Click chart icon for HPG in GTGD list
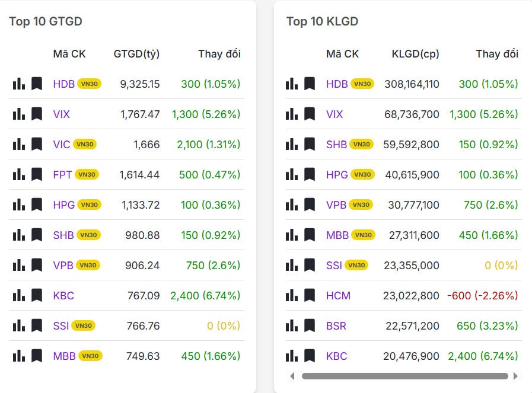 pos(19,205)
